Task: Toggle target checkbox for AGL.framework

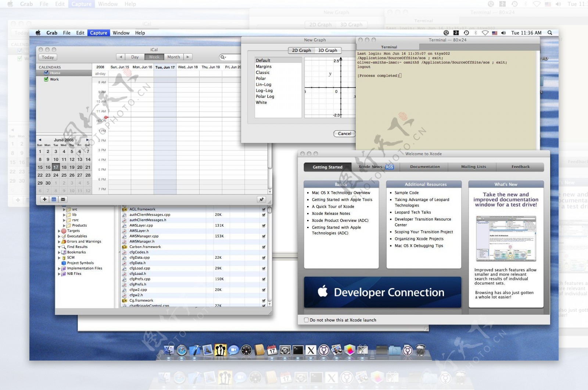Action: [263, 209]
